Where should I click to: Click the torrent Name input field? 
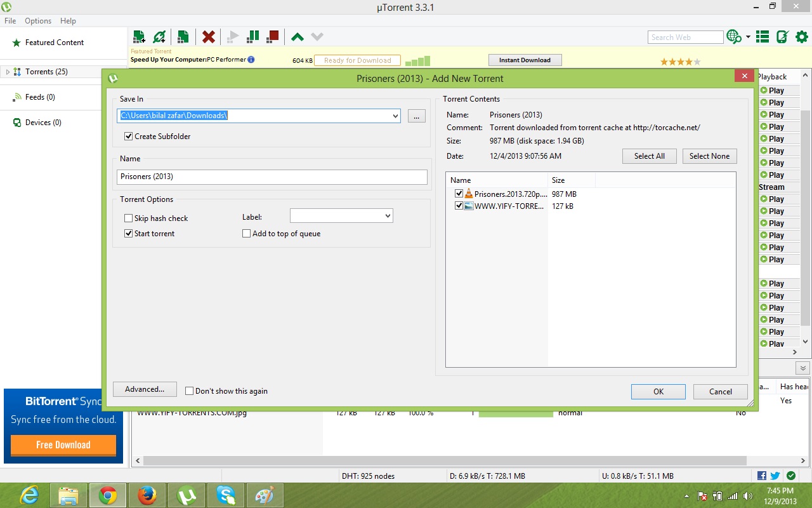click(272, 177)
